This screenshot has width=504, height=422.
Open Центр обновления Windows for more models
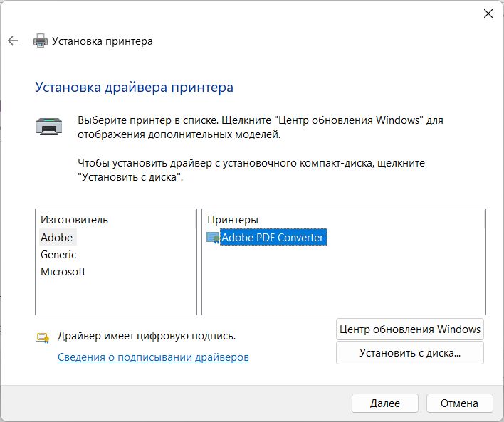[410, 329]
